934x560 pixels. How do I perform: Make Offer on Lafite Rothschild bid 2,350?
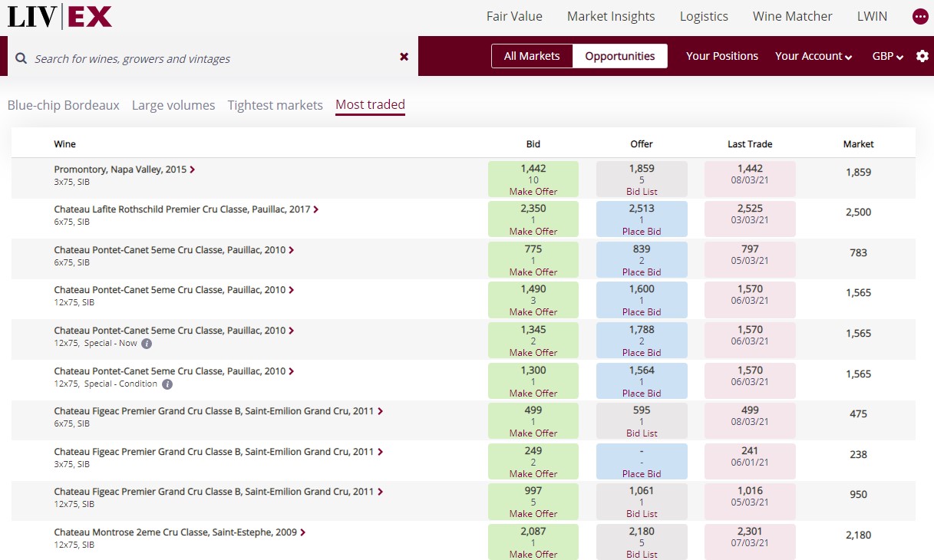pos(533,231)
